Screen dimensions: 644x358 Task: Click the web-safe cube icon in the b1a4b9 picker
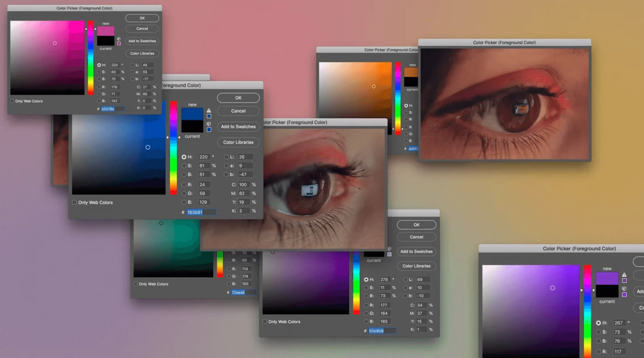click(x=390, y=249)
